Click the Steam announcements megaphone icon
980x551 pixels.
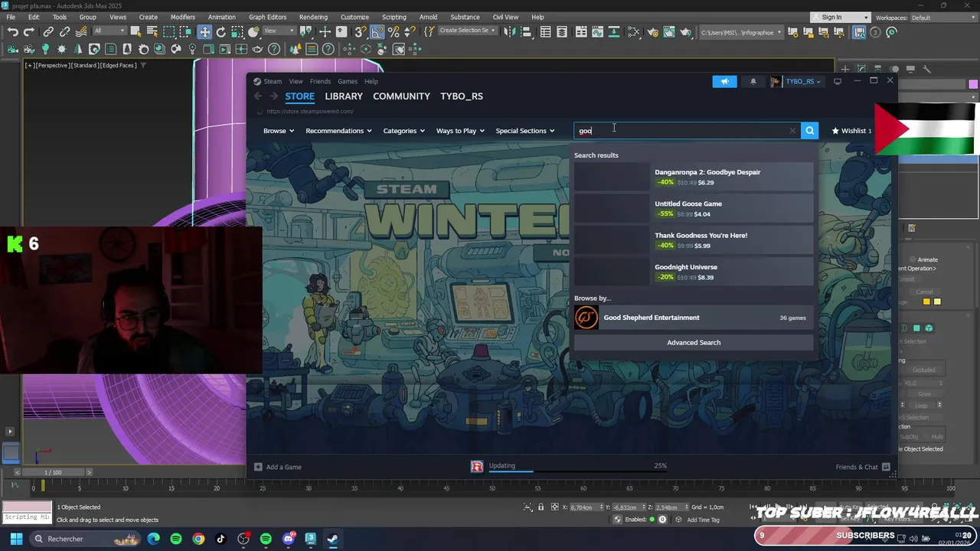click(724, 81)
